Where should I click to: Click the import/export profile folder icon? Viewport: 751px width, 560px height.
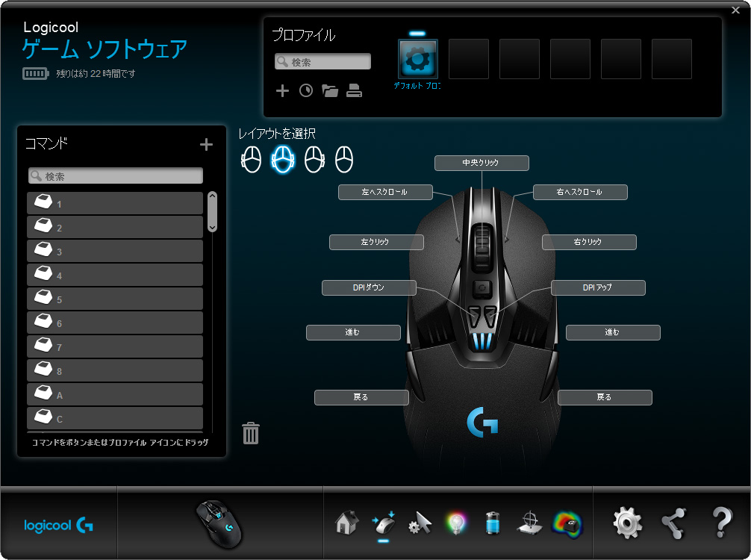(330, 90)
